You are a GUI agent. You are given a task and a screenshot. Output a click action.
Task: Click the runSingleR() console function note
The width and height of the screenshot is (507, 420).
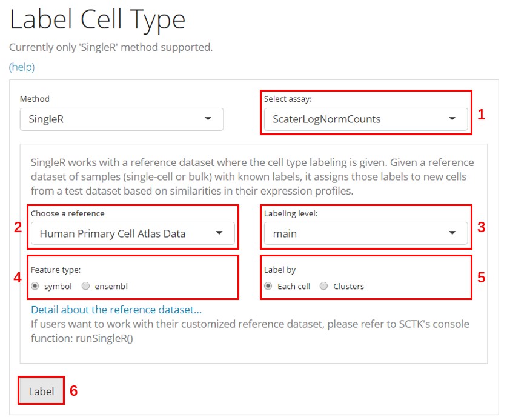click(103, 338)
